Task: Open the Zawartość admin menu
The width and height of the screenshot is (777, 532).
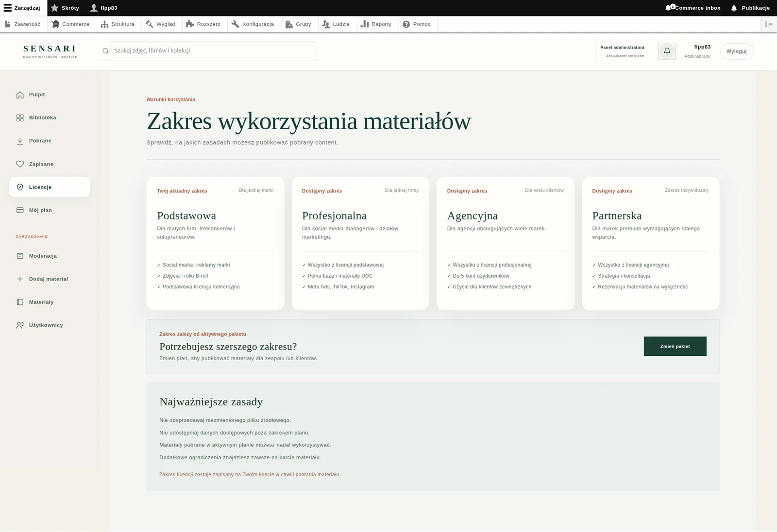Action: click(23, 24)
